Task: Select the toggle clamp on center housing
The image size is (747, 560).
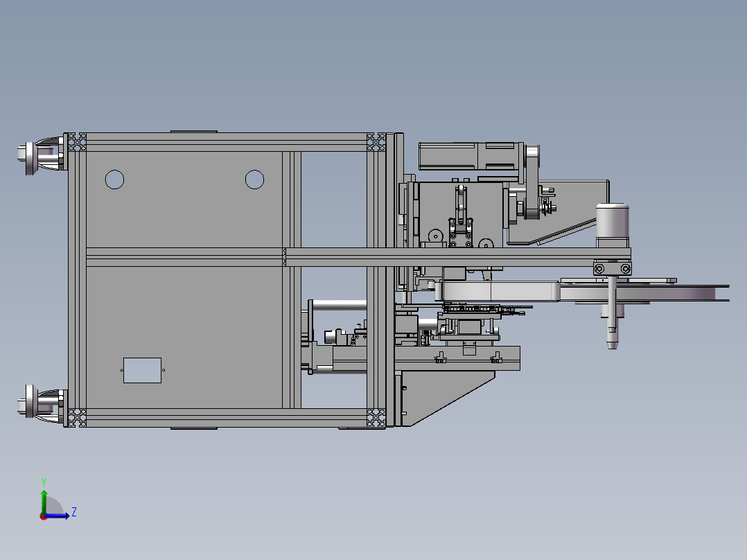Action: [x=460, y=215]
